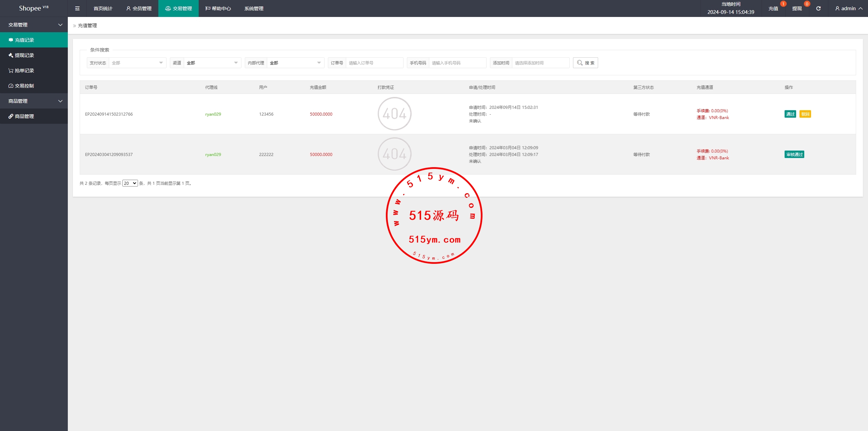Change the records-per-page selector of 20
Image resolution: width=868 pixels, height=431 pixels.
[x=130, y=183]
